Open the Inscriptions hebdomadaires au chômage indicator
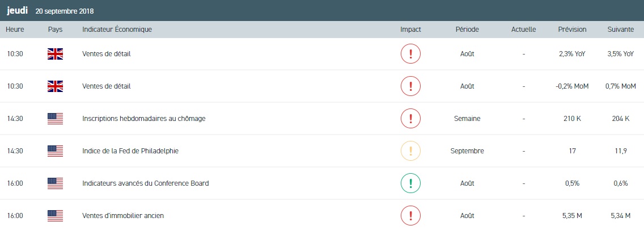This screenshot has width=644, height=230. coord(143,119)
